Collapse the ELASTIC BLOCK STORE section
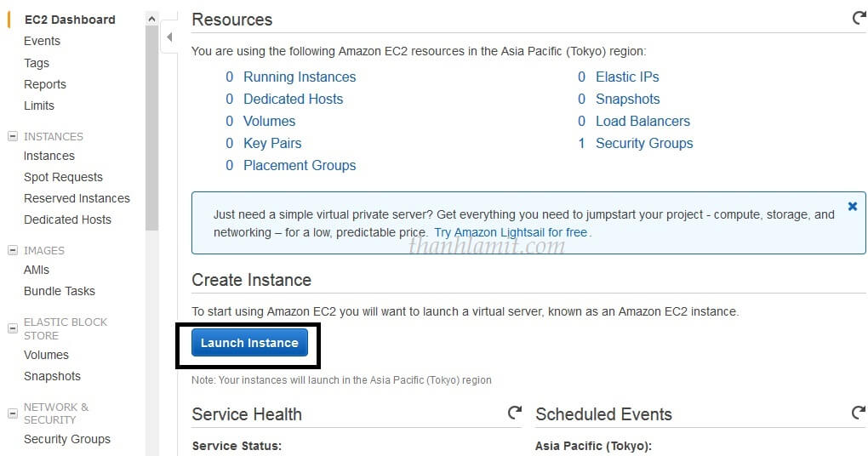Viewport: 868px width, 456px height. point(12,328)
